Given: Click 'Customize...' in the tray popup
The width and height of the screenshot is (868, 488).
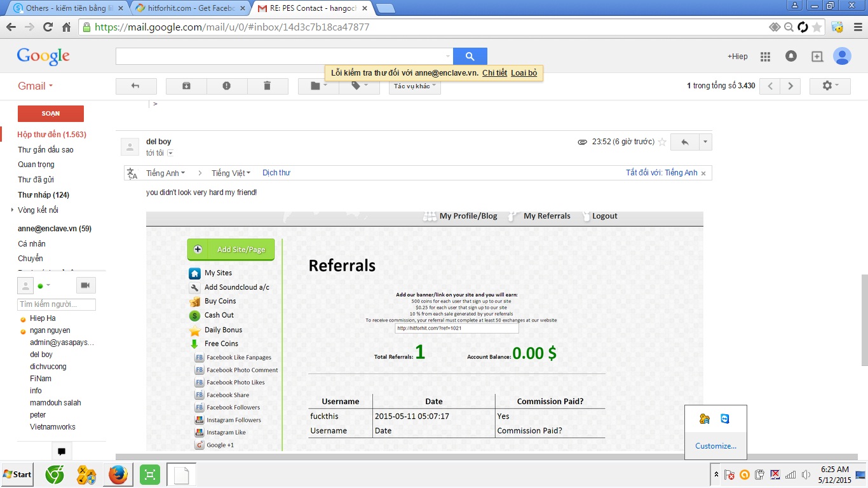Looking at the screenshot, I should click(715, 446).
